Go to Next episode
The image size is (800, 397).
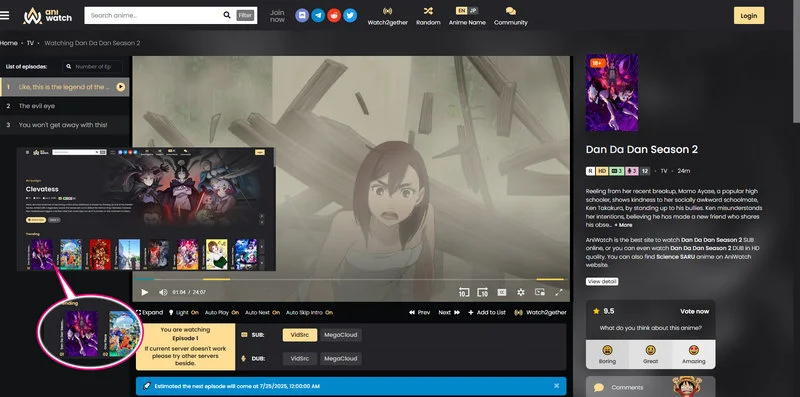click(449, 312)
